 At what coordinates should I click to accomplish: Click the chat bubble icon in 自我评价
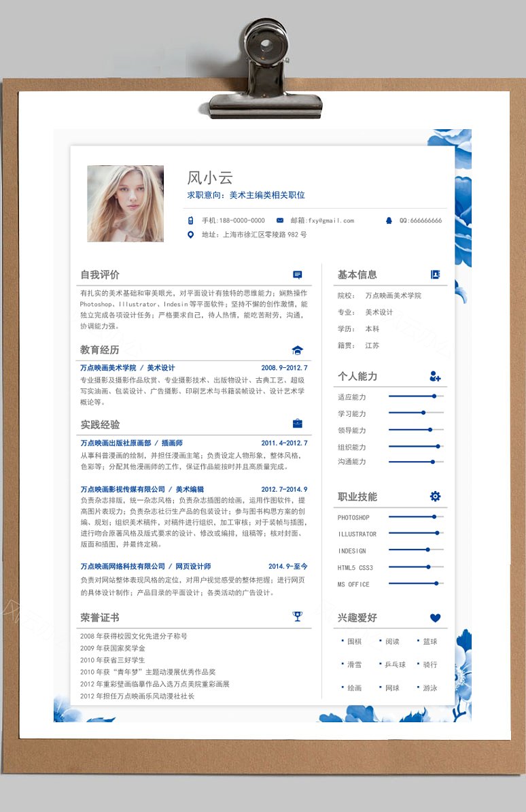click(297, 275)
